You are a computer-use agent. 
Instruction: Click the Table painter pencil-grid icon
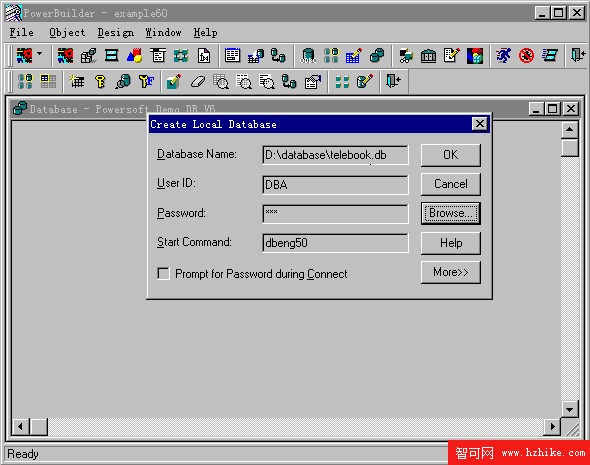click(x=354, y=56)
